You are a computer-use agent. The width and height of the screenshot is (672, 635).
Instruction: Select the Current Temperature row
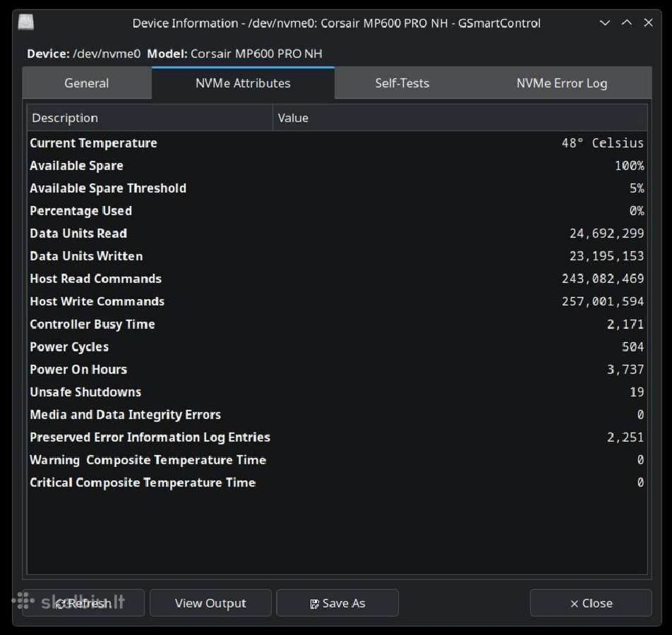[x=337, y=143]
